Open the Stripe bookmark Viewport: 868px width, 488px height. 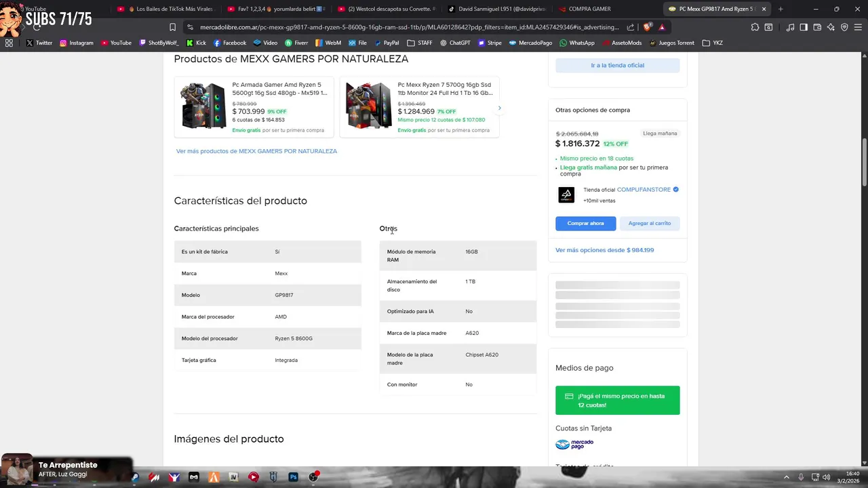(490, 43)
